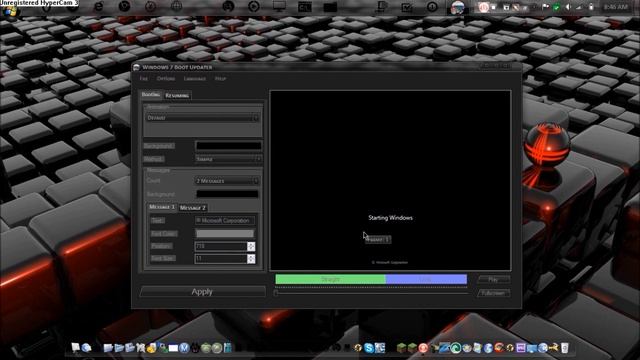Screen dimensions: 640x360
Task: Click the Fullscreen button
Action: coord(493,293)
